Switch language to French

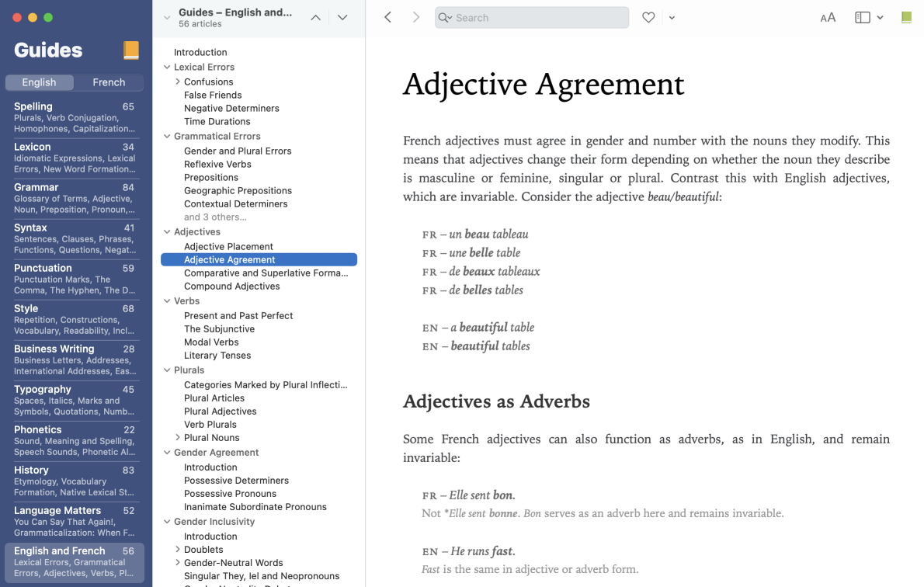[108, 82]
